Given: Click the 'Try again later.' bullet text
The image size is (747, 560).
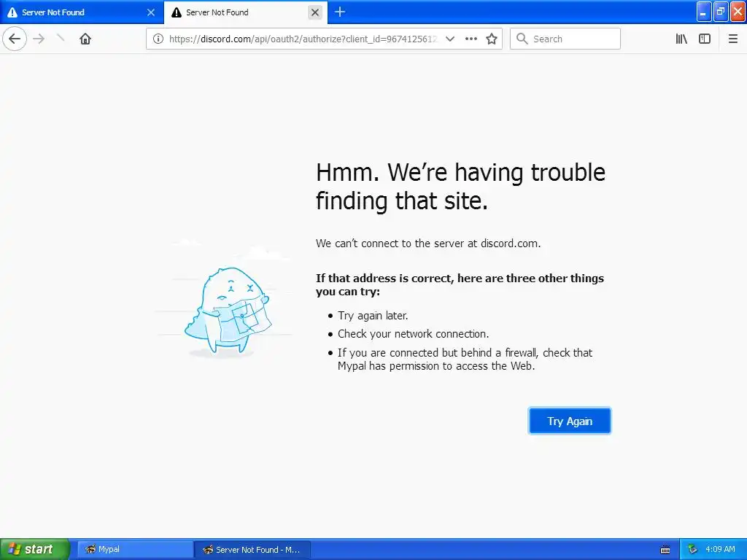Looking at the screenshot, I should pyautogui.click(x=373, y=316).
